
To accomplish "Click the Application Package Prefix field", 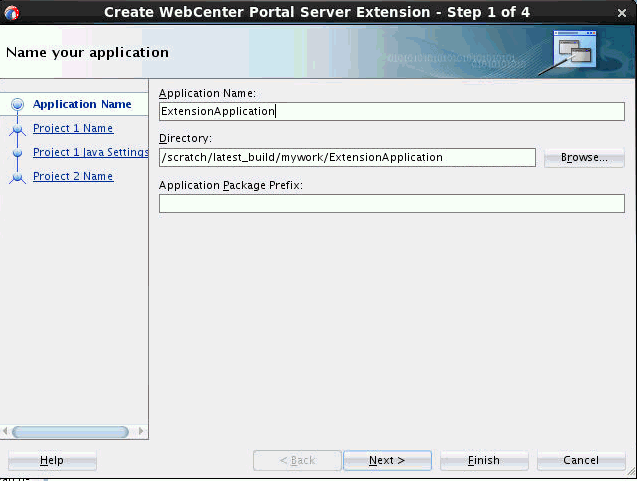I will point(392,203).
